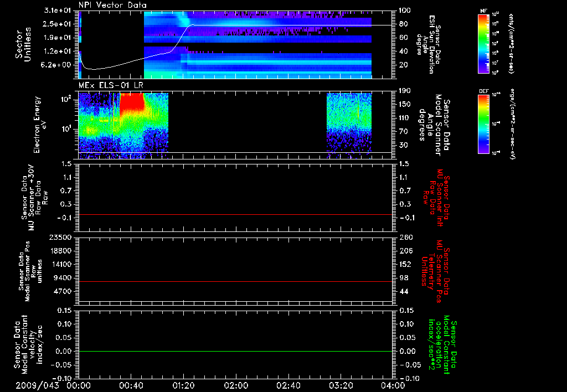Click the DEF energy flux color bar

click(x=484, y=124)
